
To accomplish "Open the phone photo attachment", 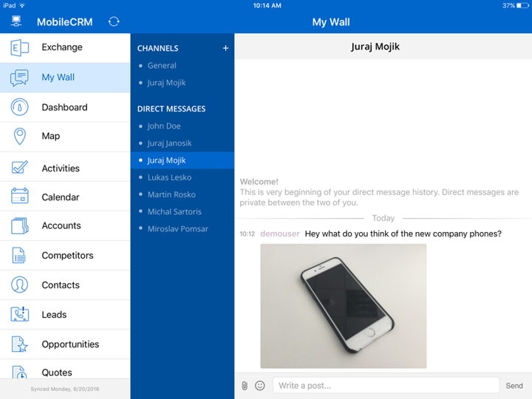I will point(343,306).
